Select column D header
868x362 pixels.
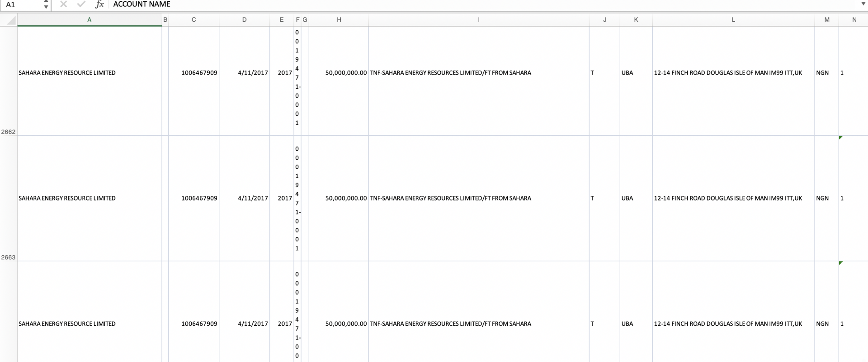[244, 20]
